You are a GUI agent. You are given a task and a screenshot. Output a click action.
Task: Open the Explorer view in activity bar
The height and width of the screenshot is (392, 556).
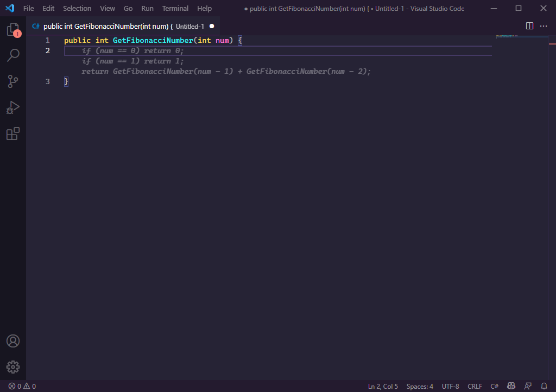pos(12,30)
